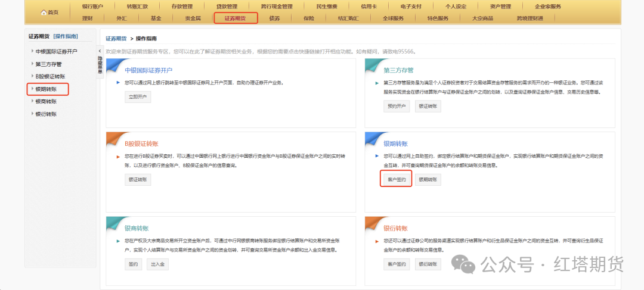Click the 银衍转账 card heading
Screen dimensions: 644x290
(395, 228)
